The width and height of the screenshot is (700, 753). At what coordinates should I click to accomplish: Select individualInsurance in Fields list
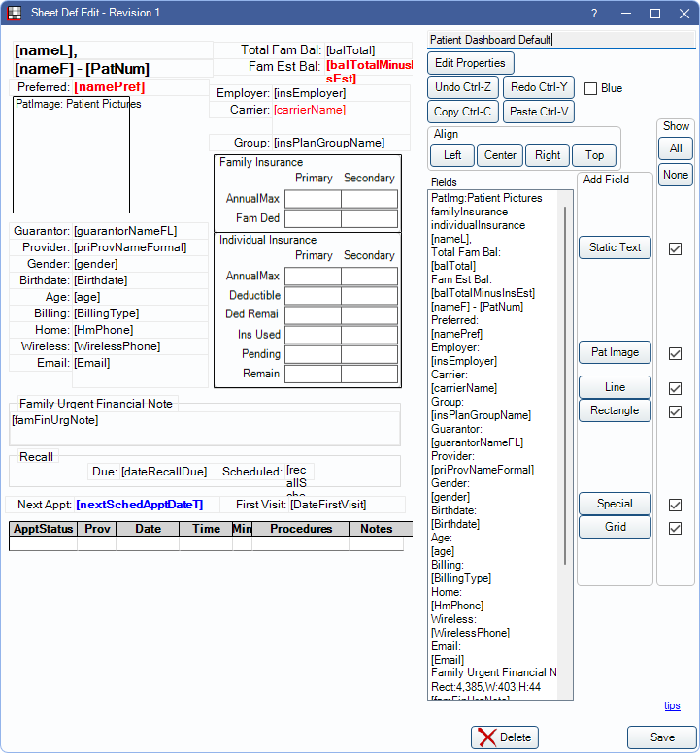(x=478, y=225)
